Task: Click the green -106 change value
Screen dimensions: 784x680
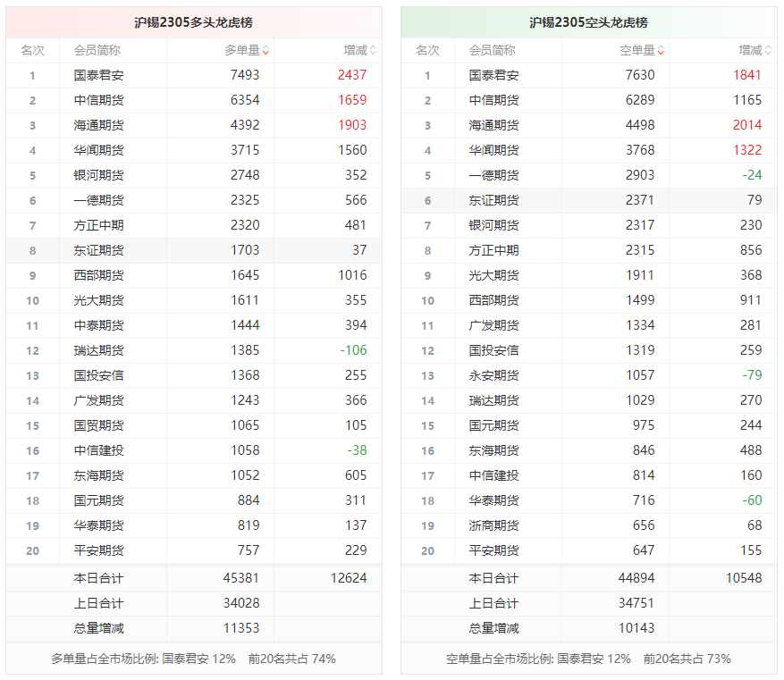Action: tap(353, 351)
